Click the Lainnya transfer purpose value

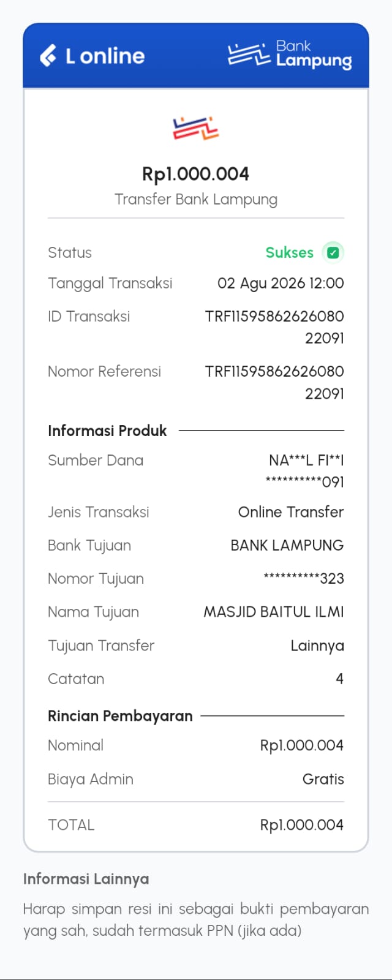(317, 646)
